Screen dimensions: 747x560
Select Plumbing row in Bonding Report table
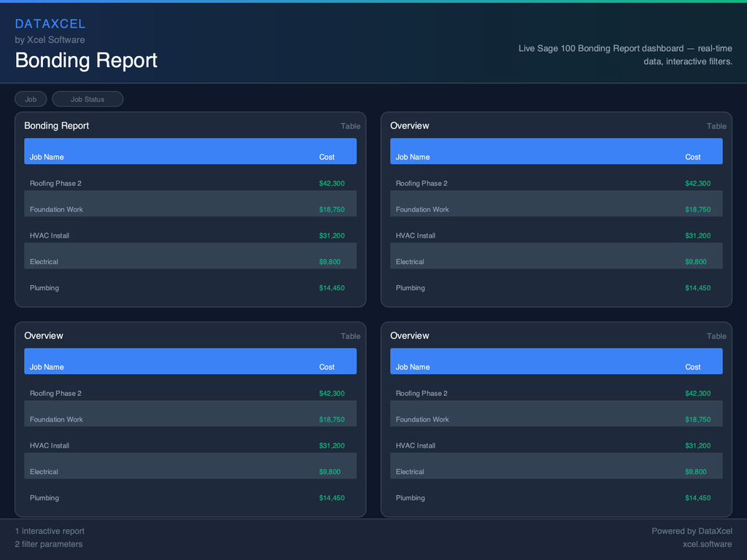pyautogui.click(x=44, y=288)
